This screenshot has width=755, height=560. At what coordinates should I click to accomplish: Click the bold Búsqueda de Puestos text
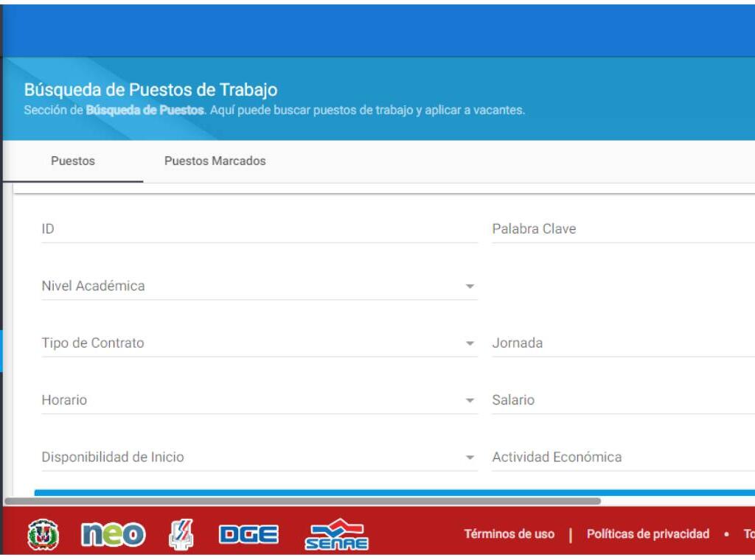(145, 111)
